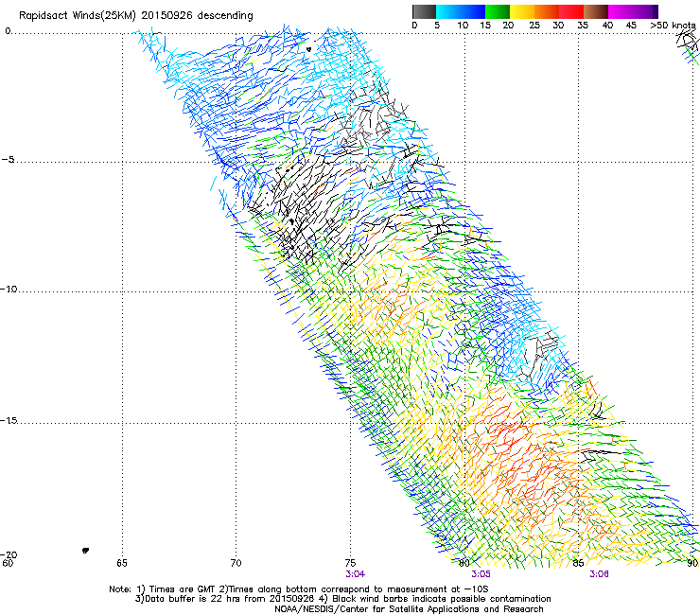Select the cyan-blue 5-15 knots legend segment
Image resolution: width=700 pixels, height=615 pixels.
coord(461,11)
